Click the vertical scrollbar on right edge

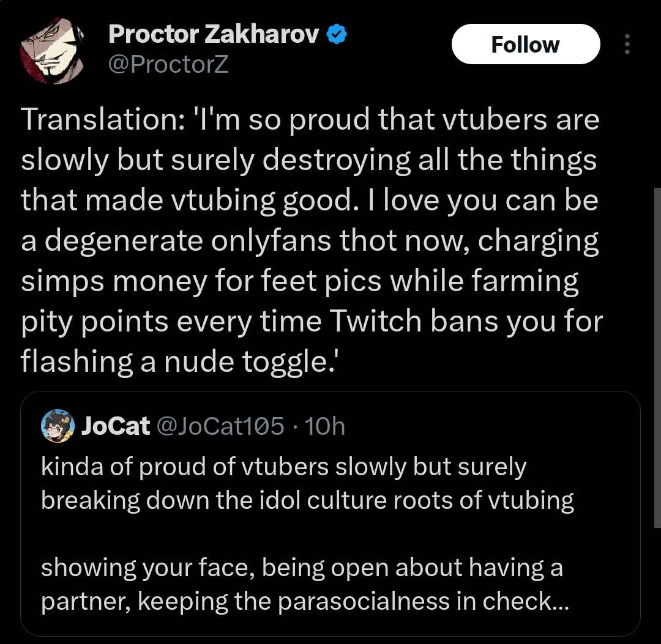(x=657, y=355)
